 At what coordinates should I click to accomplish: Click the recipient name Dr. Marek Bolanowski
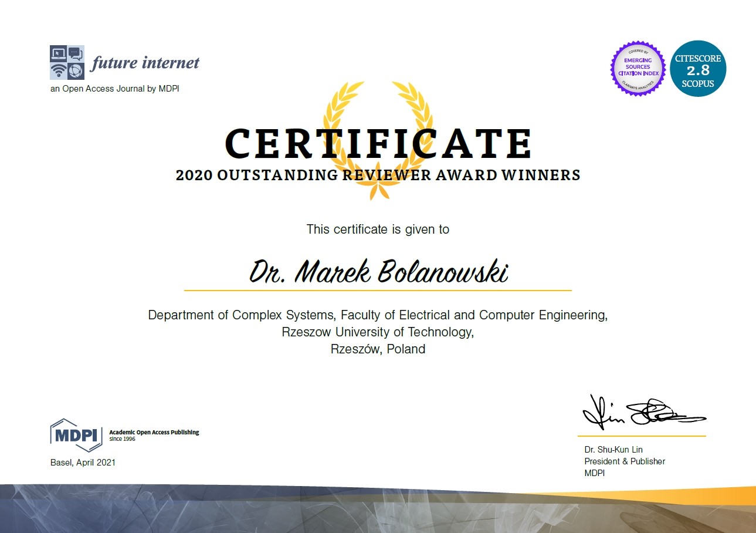tap(378, 272)
